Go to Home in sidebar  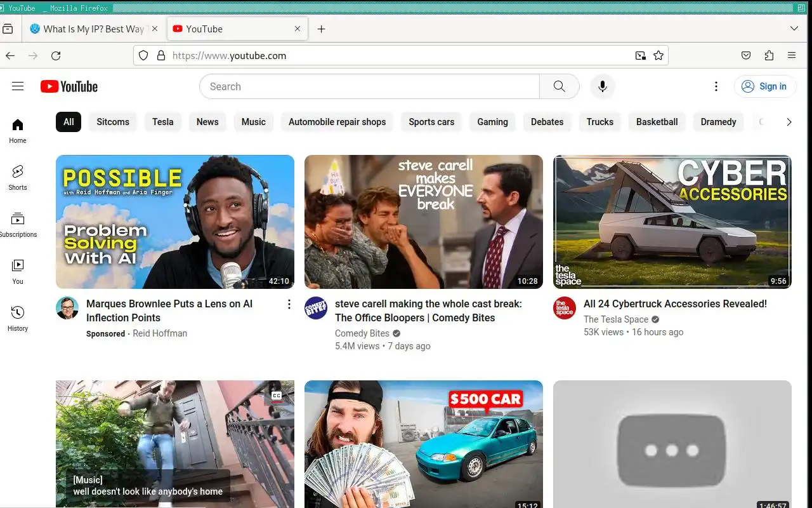click(18, 131)
